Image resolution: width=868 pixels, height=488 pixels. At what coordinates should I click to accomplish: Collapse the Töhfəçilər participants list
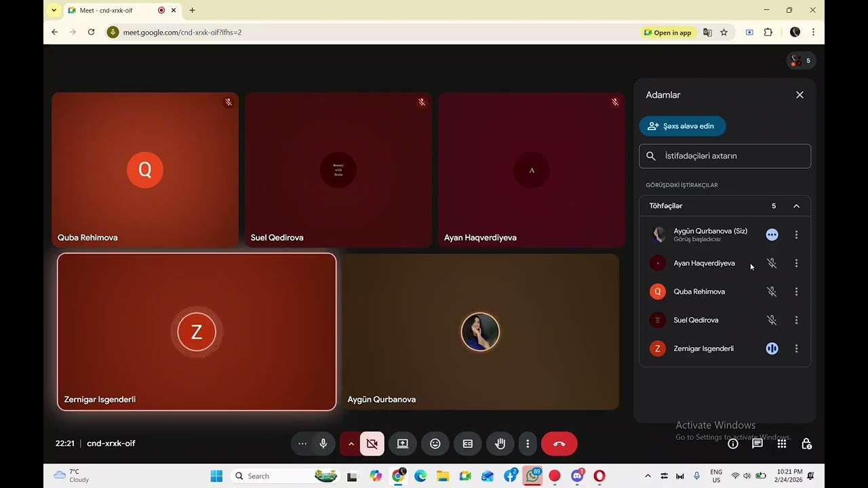click(x=797, y=206)
